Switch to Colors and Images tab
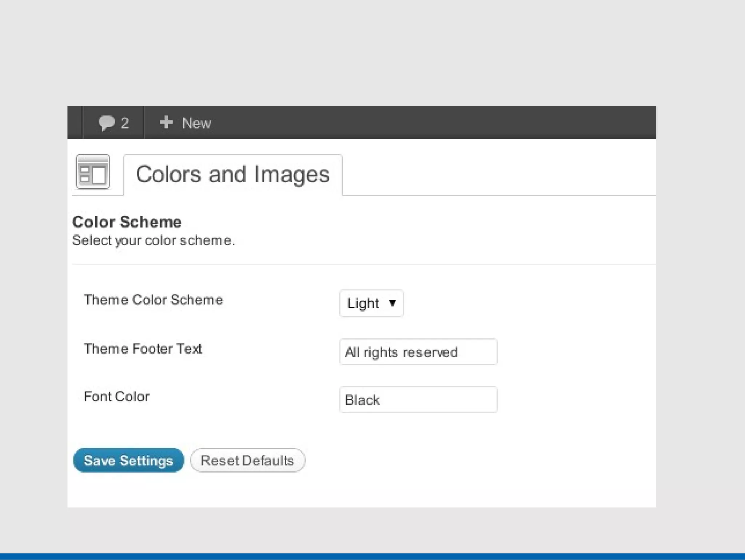745x560 pixels. click(x=232, y=174)
